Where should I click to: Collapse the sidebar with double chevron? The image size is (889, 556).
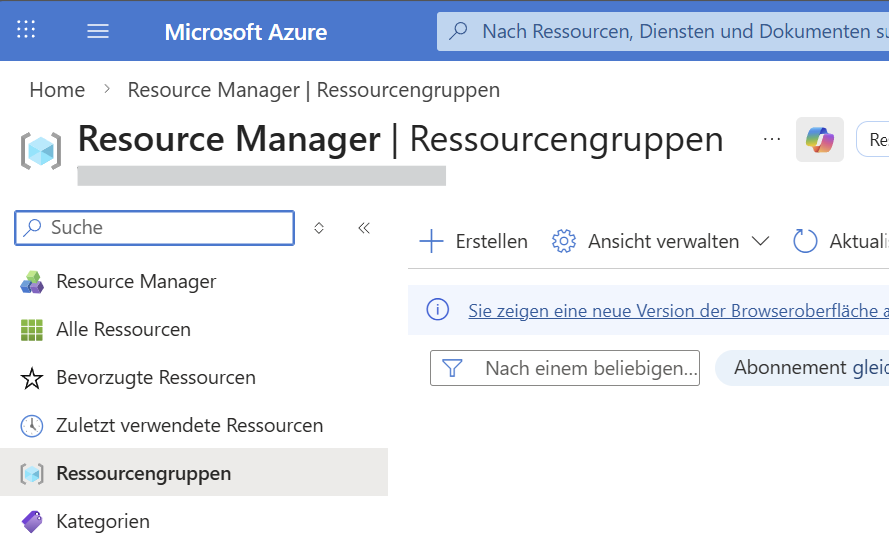tap(364, 228)
